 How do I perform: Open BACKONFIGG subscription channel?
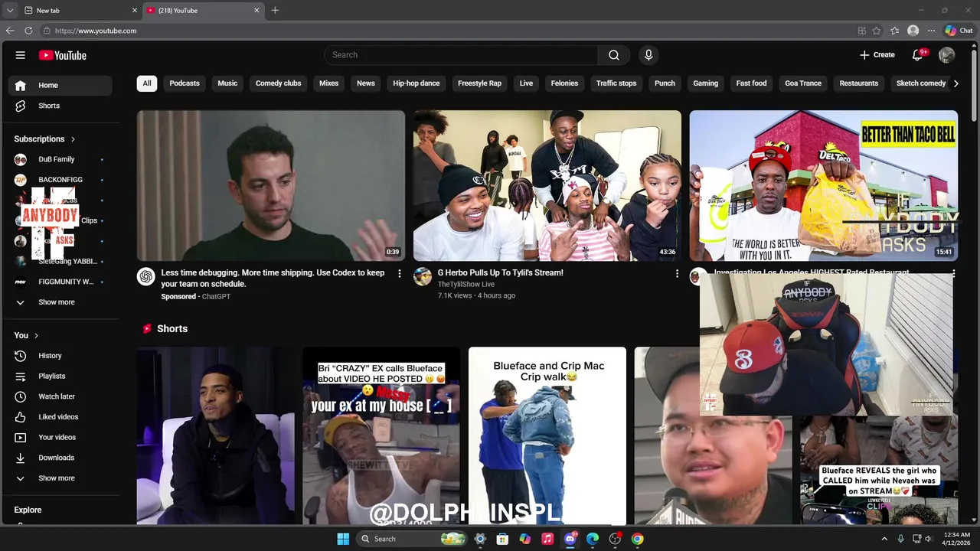[60, 180]
